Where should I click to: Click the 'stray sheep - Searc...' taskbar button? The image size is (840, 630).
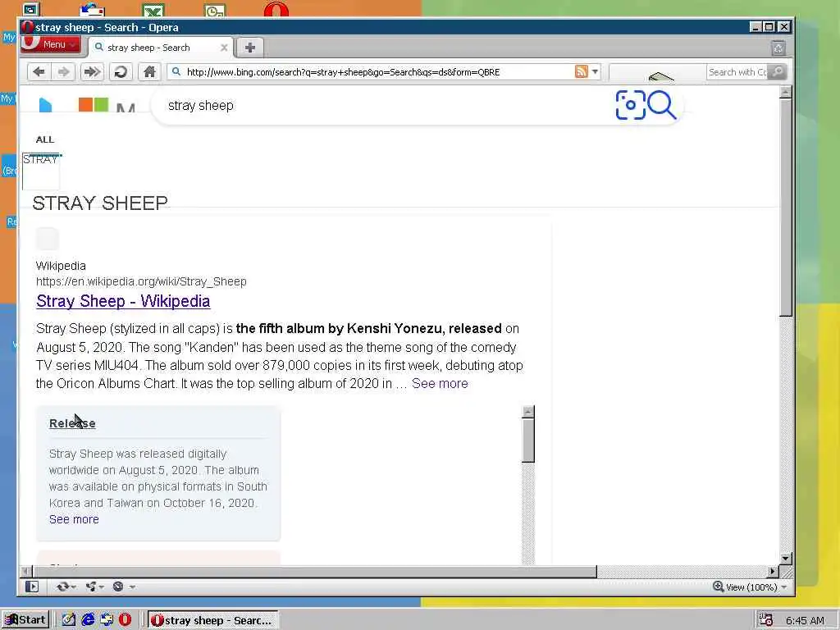(x=212, y=620)
